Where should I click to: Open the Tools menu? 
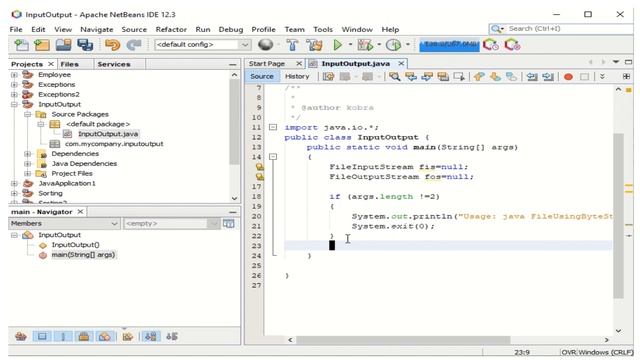pos(323,29)
